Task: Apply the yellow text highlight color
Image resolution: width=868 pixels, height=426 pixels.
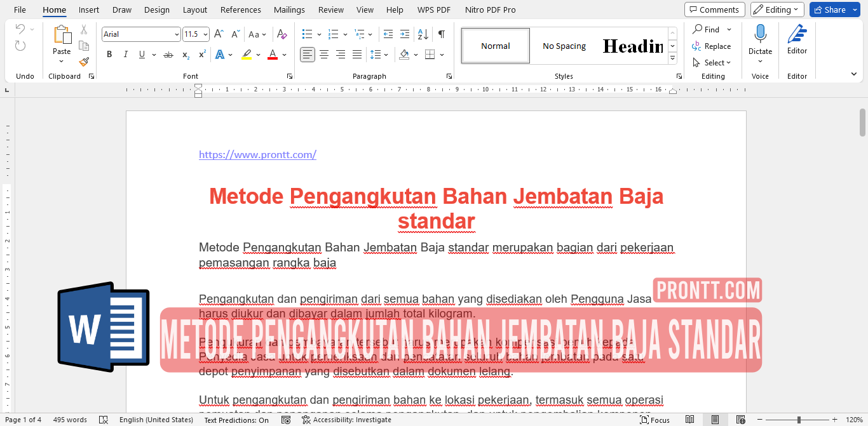Action: click(x=246, y=55)
